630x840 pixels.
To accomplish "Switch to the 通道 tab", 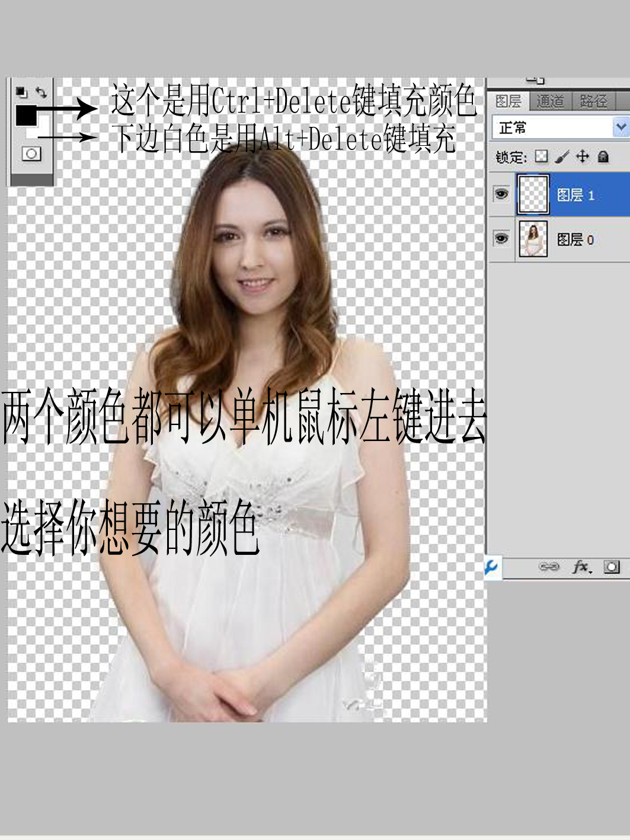I will click(550, 101).
